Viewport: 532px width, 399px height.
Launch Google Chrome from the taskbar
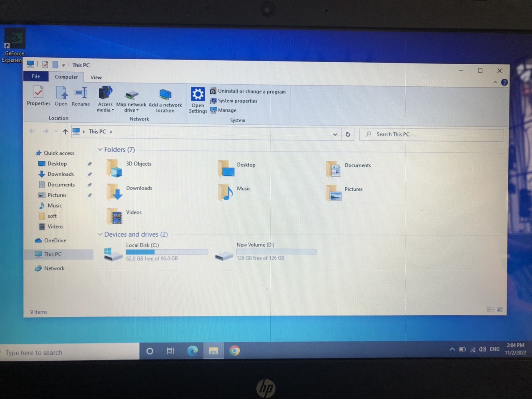(235, 351)
